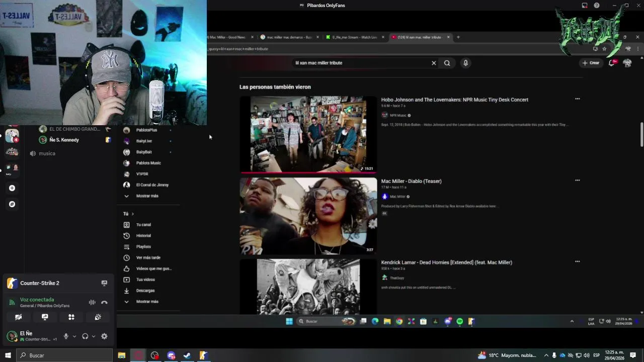Open the YouTube account avatar menu
This screenshot has height=362, width=644.
pos(627,63)
